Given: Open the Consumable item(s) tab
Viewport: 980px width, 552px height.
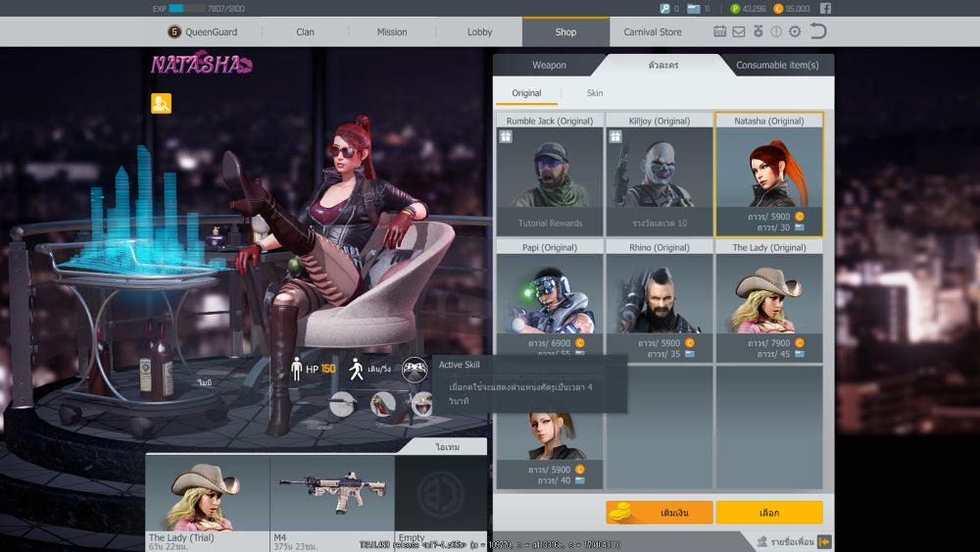Looking at the screenshot, I should (x=776, y=65).
